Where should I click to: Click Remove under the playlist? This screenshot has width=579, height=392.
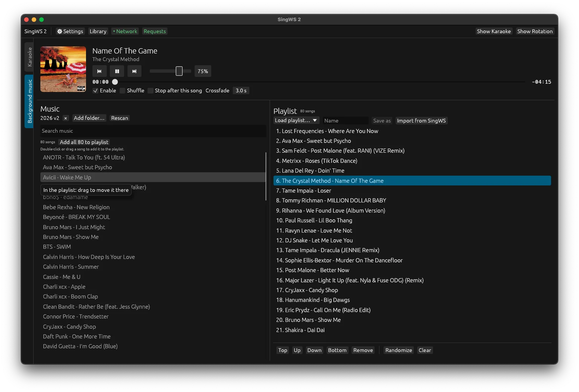(x=363, y=350)
